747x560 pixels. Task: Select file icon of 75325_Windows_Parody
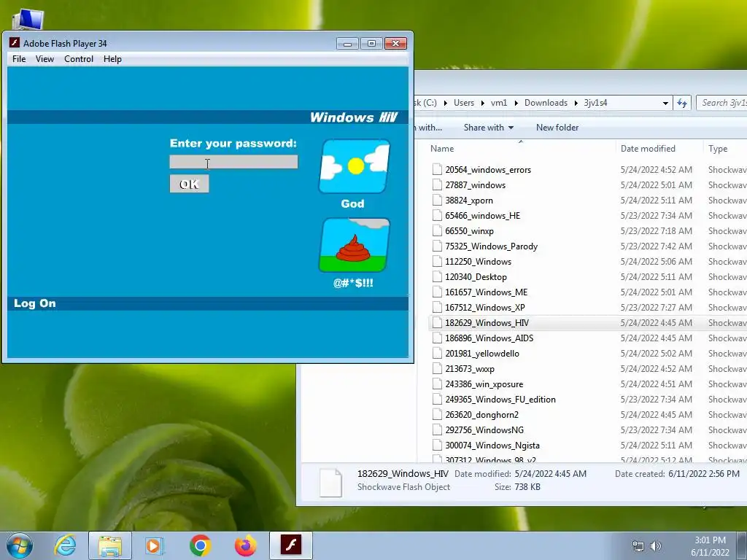click(x=437, y=246)
